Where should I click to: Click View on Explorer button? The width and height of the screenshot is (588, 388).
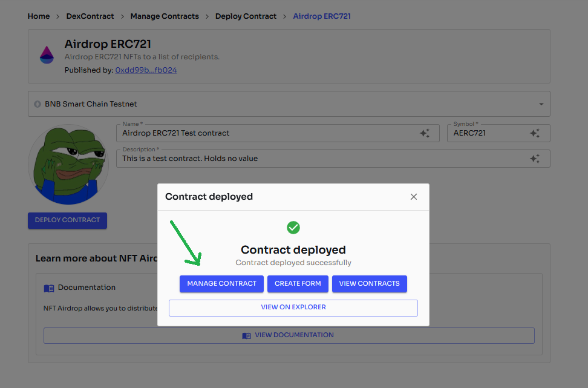(293, 307)
